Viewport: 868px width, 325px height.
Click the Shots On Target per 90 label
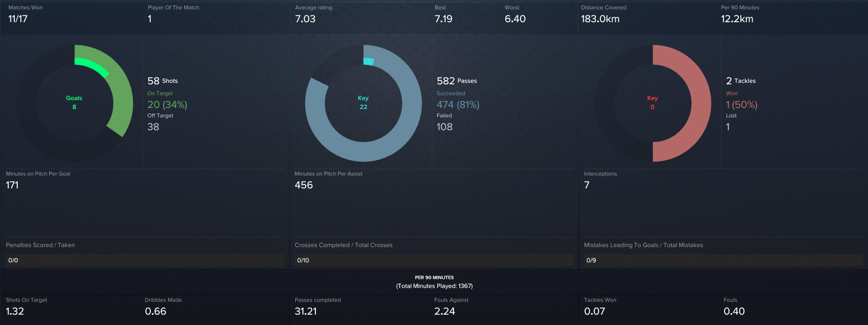coord(27,300)
